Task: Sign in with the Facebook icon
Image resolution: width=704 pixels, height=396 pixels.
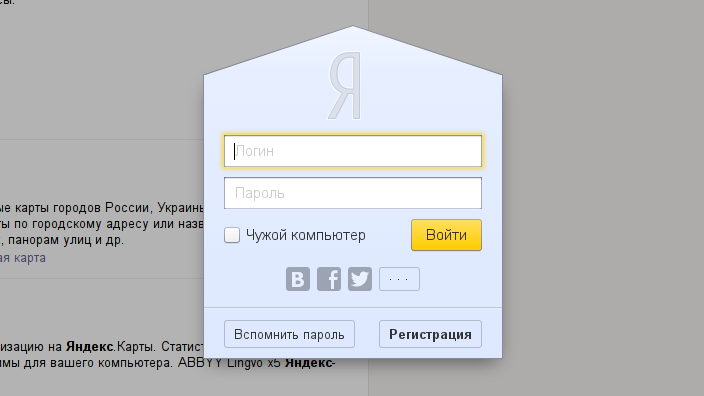Action: pyautogui.click(x=329, y=279)
